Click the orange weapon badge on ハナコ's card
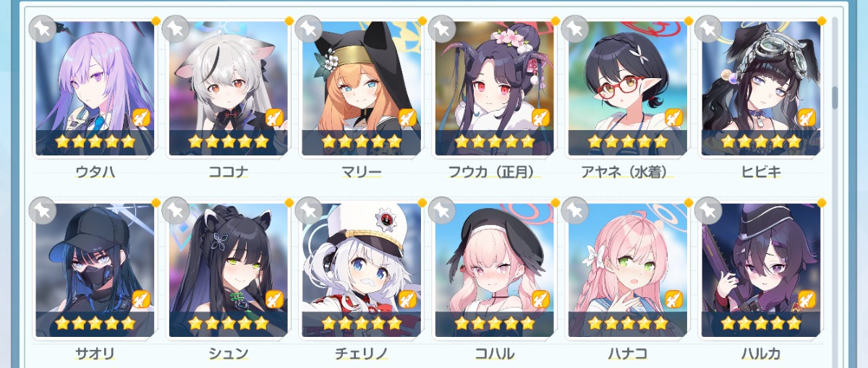This screenshot has height=368, width=868. [673, 299]
